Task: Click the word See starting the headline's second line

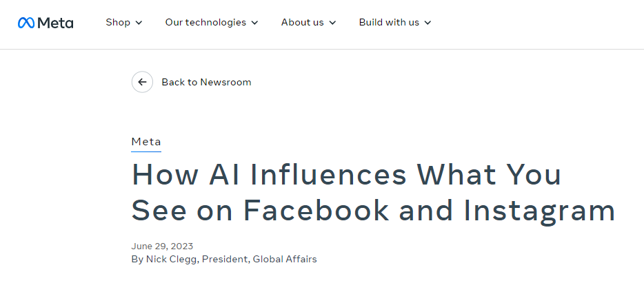Action: pos(159,210)
